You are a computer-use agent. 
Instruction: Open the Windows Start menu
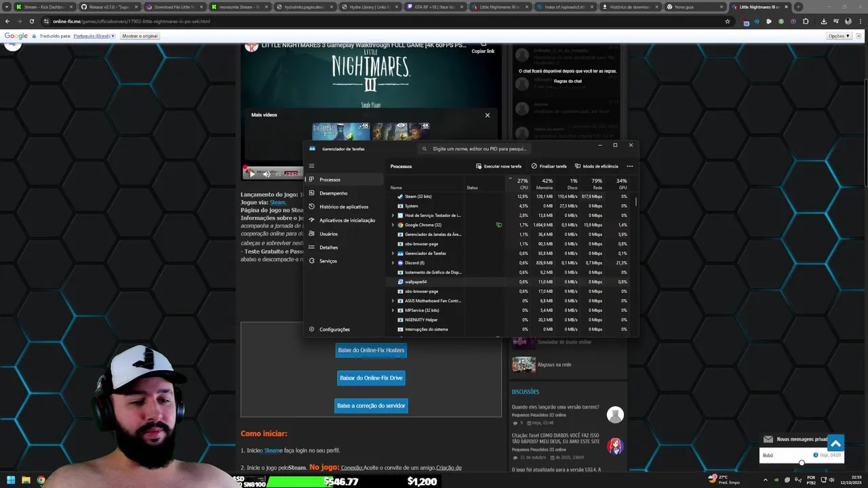tap(11, 481)
